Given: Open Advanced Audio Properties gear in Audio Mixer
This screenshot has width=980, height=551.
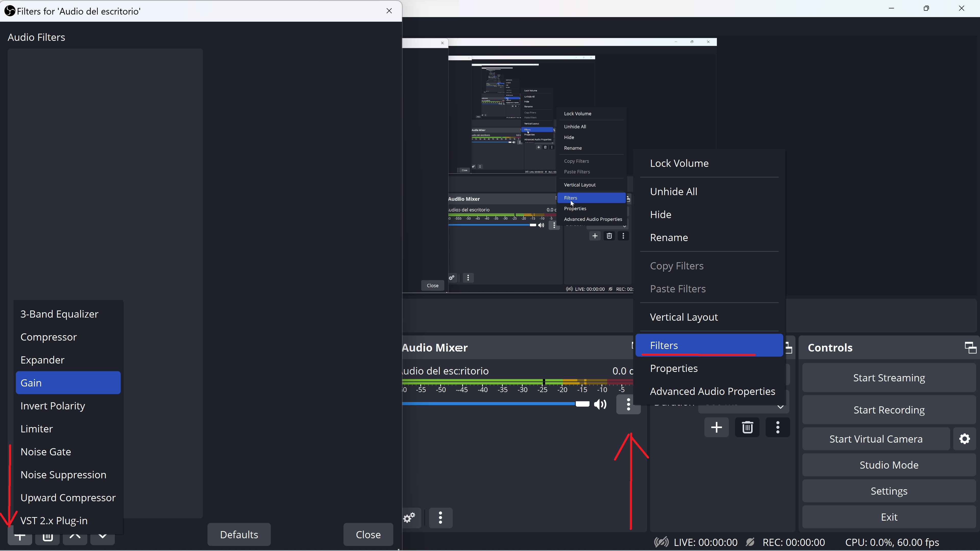Looking at the screenshot, I should (x=409, y=518).
